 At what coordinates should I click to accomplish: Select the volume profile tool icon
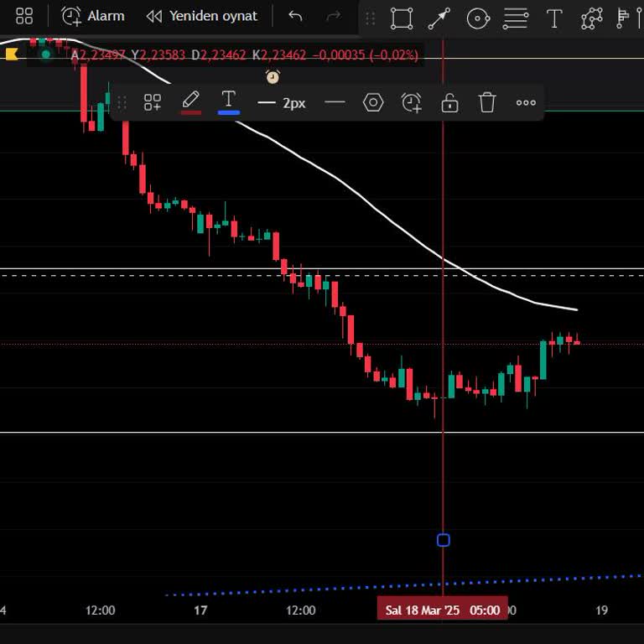pos(623,18)
